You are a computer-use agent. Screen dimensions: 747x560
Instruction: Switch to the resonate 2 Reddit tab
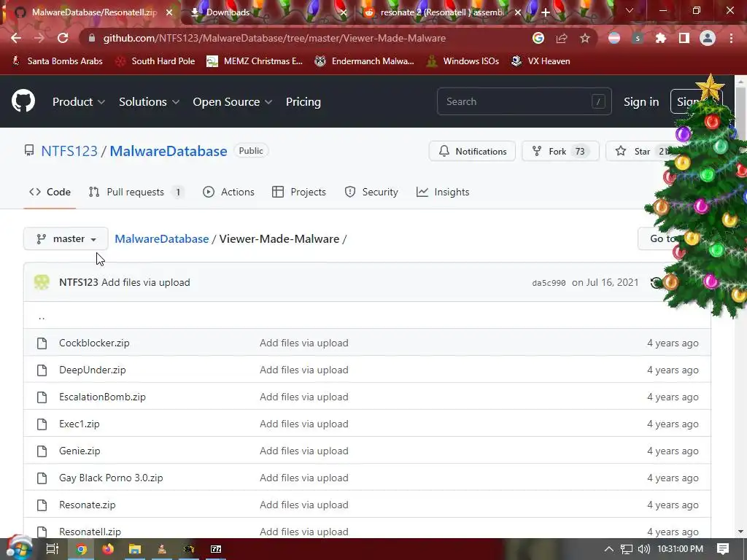(x=441, y=12)
